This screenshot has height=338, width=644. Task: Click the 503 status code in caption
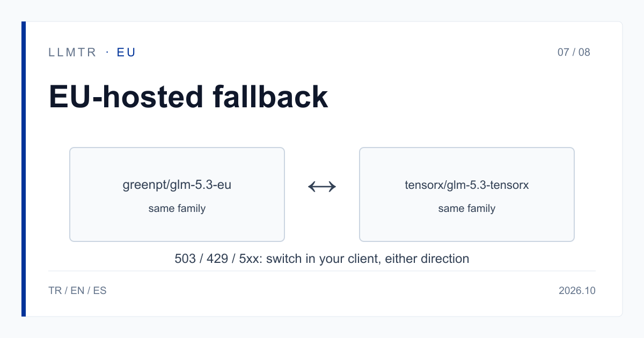[185, 259]
